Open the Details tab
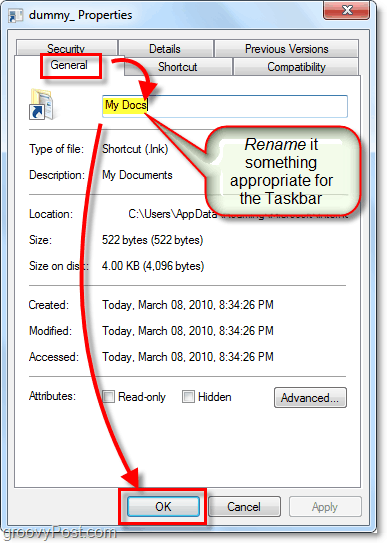387x543 pixels. [165, 48]
